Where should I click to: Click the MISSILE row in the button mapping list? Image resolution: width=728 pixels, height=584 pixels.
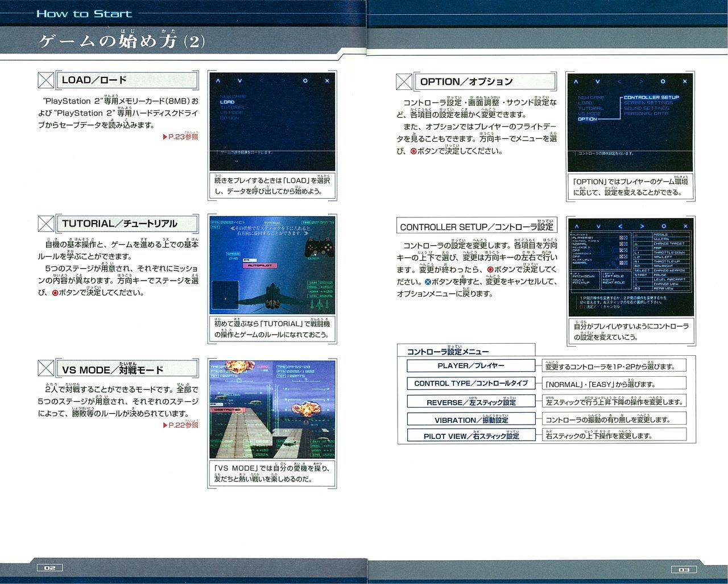pos(661,235)
